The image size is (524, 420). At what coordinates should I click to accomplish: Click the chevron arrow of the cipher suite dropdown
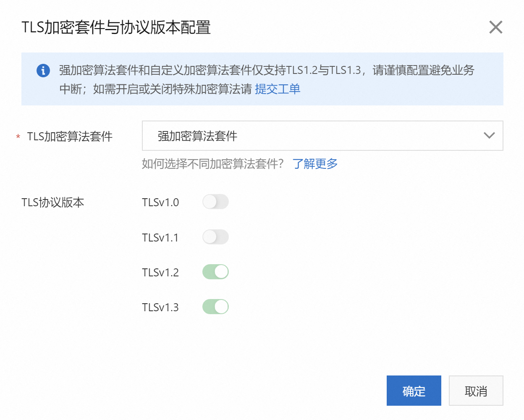489,136
